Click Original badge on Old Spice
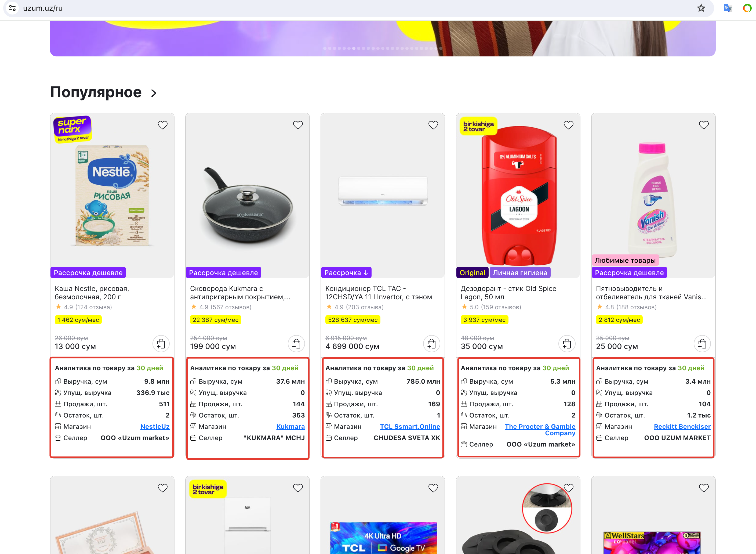This screenshot has height=554, width=756. click(x=473, y=273)
